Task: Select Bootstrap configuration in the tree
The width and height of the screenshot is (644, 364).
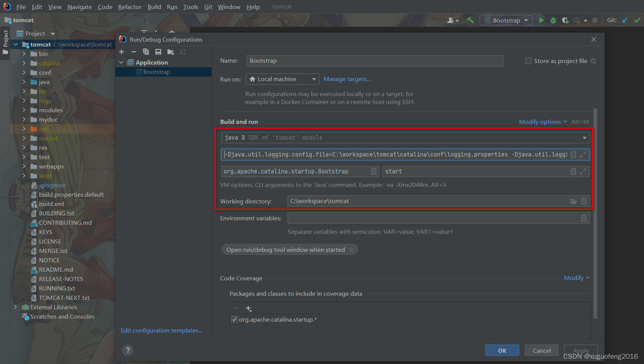Action: click(x=164, y=72)
